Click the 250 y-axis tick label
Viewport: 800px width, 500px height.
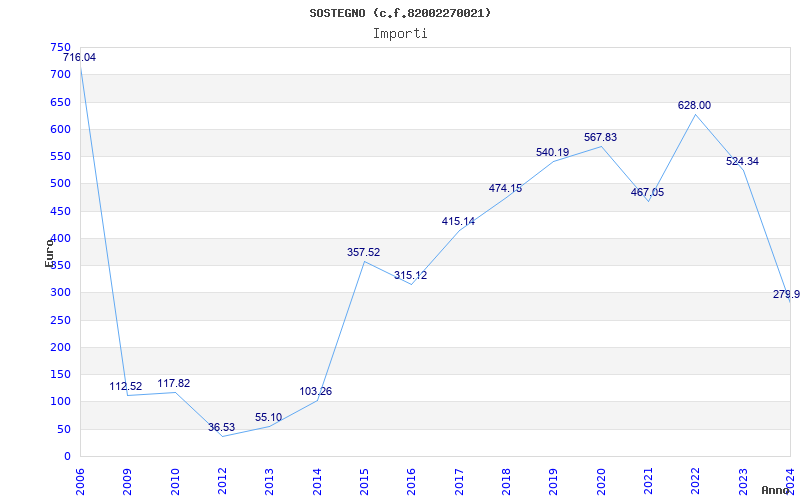pyautogui.click(x=61, y=320)
